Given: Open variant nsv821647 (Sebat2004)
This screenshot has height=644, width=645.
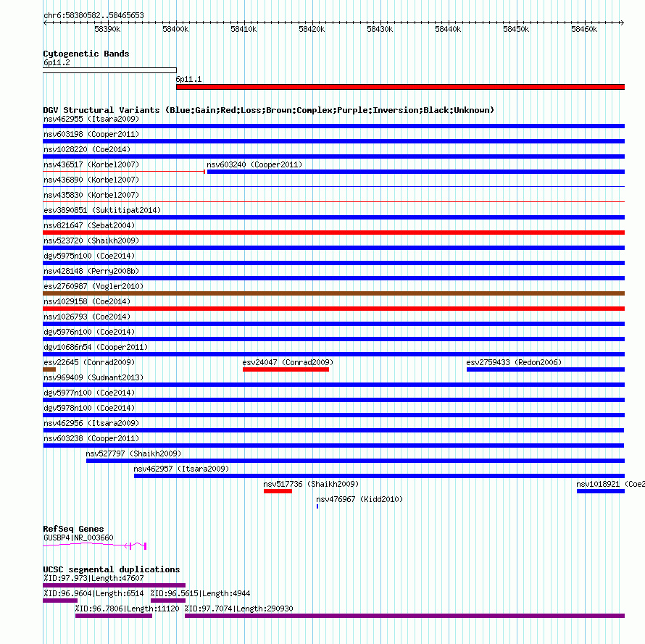Looking at the screenshot, I should (x=89, y=225).
